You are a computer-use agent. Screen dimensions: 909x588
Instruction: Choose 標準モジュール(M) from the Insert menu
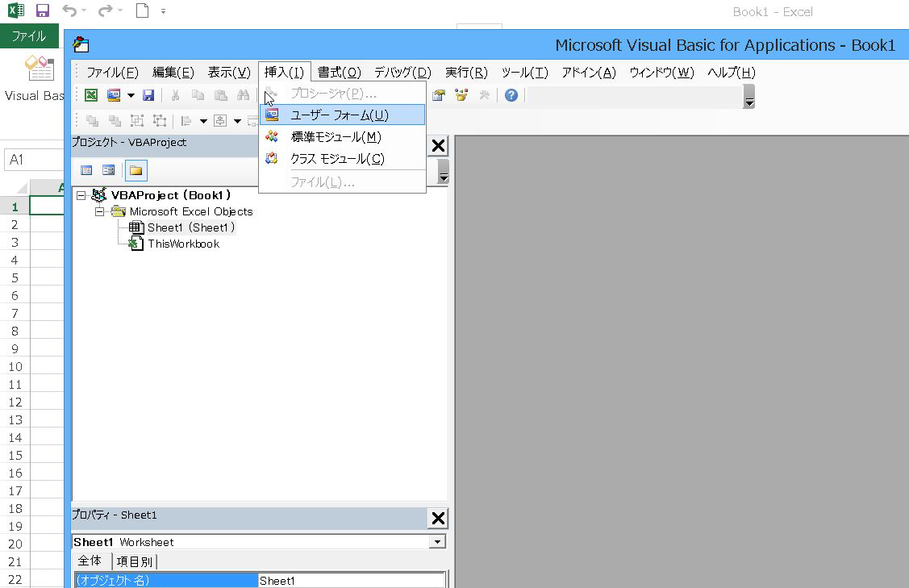coord(342,137)
